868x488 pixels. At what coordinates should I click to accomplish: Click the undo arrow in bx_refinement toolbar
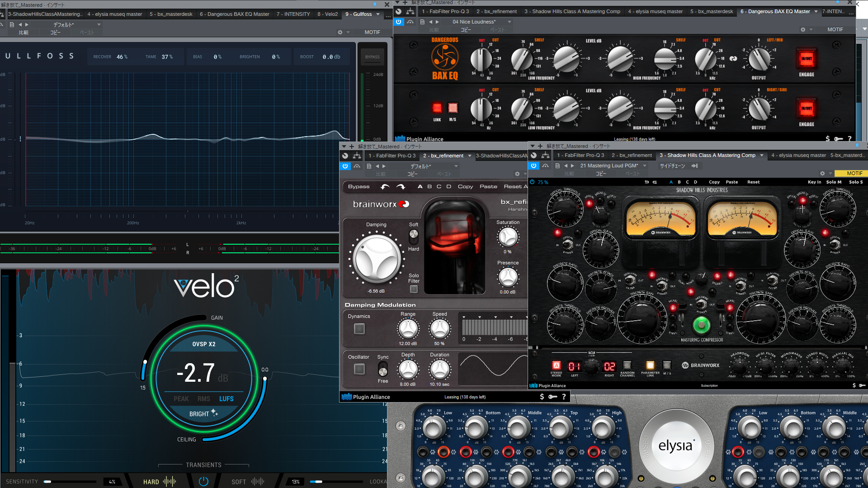(x=385, y=187)
